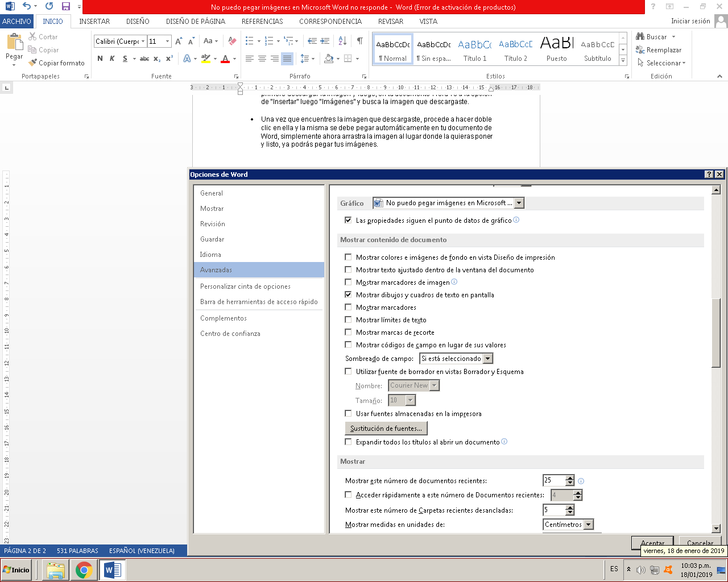Open the ARCHIVO tab

tap(16, 21)
